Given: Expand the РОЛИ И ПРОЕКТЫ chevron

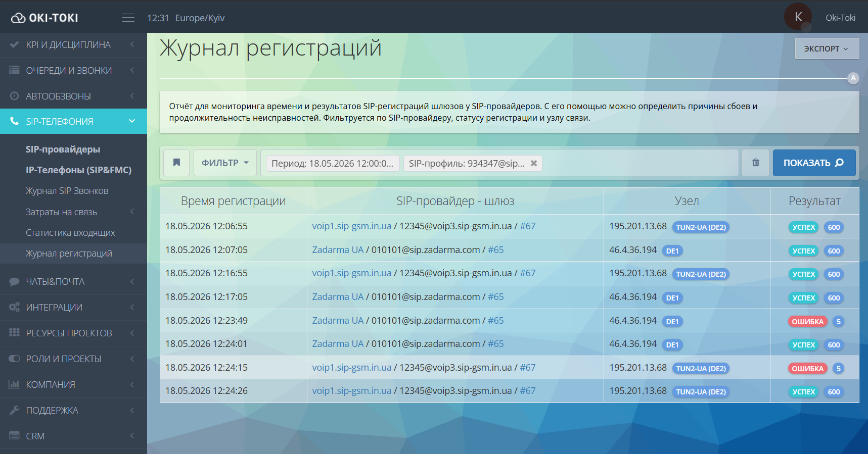Looking at the screenshot, I should pos(132,359).
